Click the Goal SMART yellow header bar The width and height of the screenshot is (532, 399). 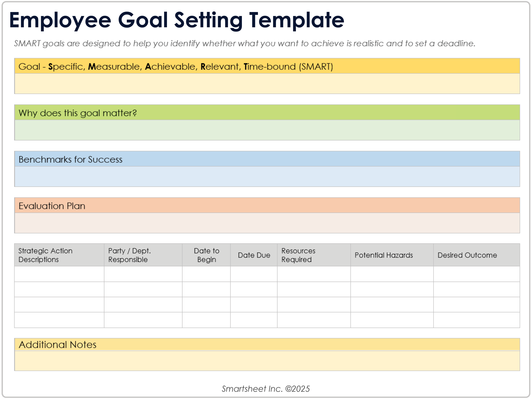click(x=267, y=66)
